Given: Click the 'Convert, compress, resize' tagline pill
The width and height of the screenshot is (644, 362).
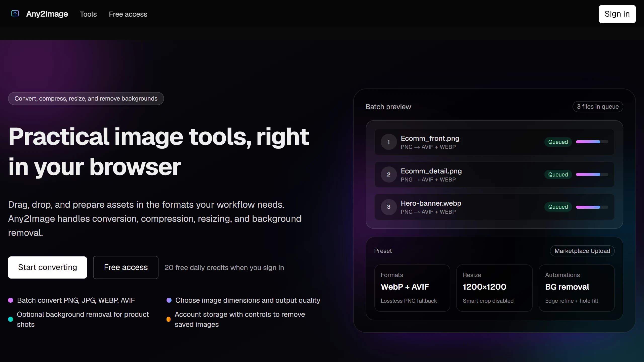Looking at the screenshot, I should click(x=86, y=99).
